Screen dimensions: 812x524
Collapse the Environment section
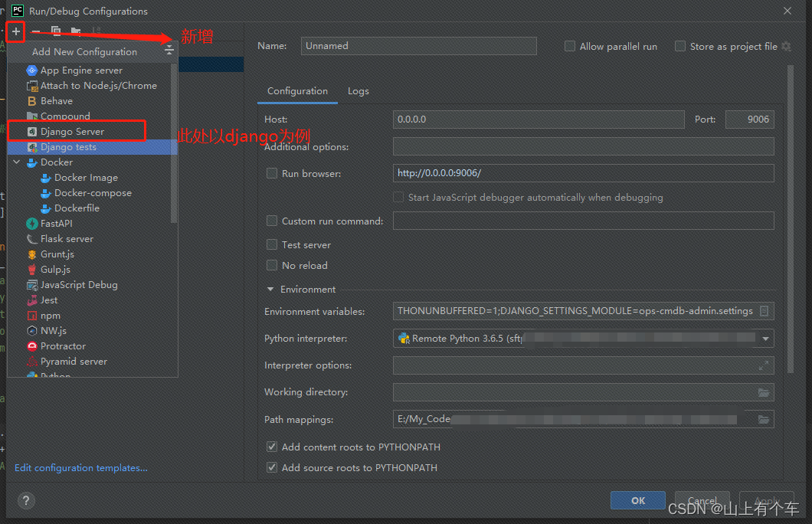(270, 290)
